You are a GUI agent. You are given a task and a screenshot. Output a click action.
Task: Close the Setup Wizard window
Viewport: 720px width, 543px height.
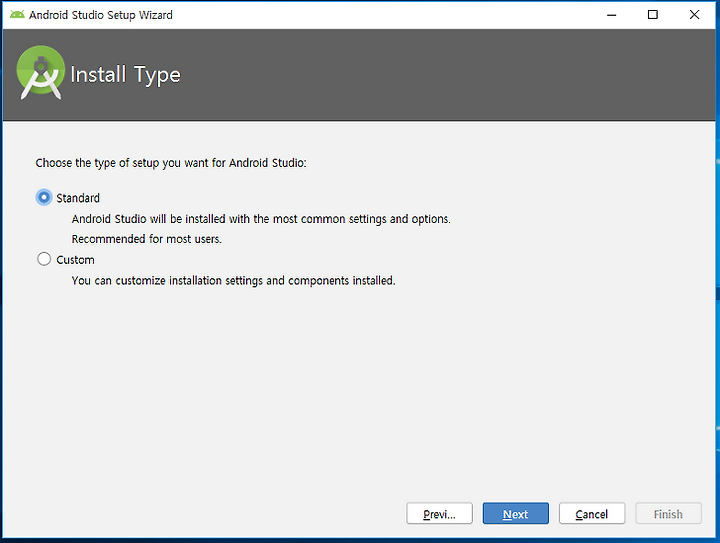694,15
